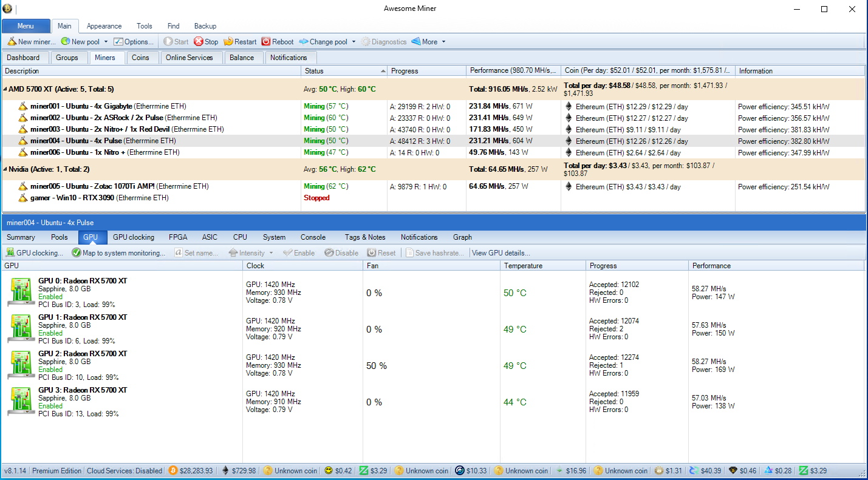Click the $0.42 smiley coin in status bar

pos(338,470)
